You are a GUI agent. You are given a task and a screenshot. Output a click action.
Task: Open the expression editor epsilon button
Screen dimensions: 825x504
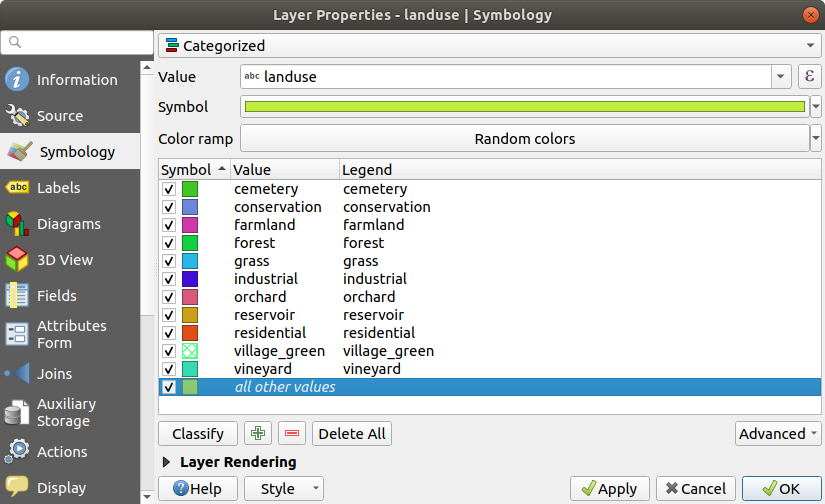click(808, 77)
